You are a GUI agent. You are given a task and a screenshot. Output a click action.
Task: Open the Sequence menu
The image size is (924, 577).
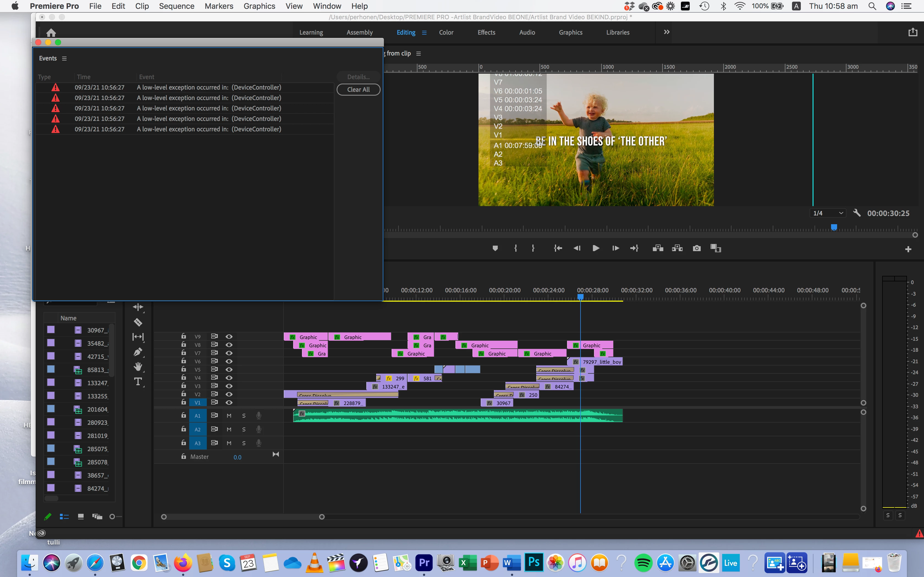pyautogui.click(x=176, y=6)
